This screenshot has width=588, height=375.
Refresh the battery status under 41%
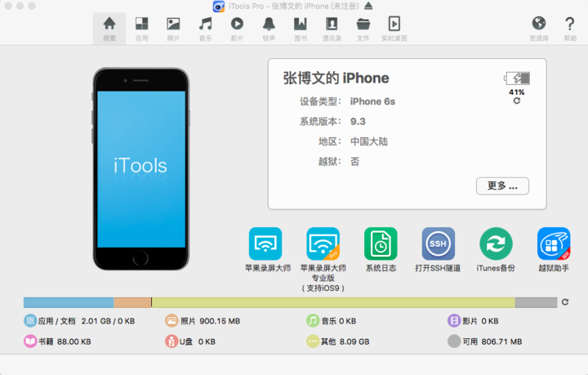point(517,100)
